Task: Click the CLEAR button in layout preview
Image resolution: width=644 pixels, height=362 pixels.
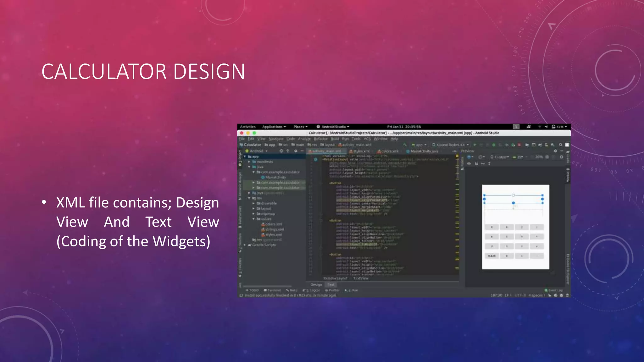Action: click(491, 256)
